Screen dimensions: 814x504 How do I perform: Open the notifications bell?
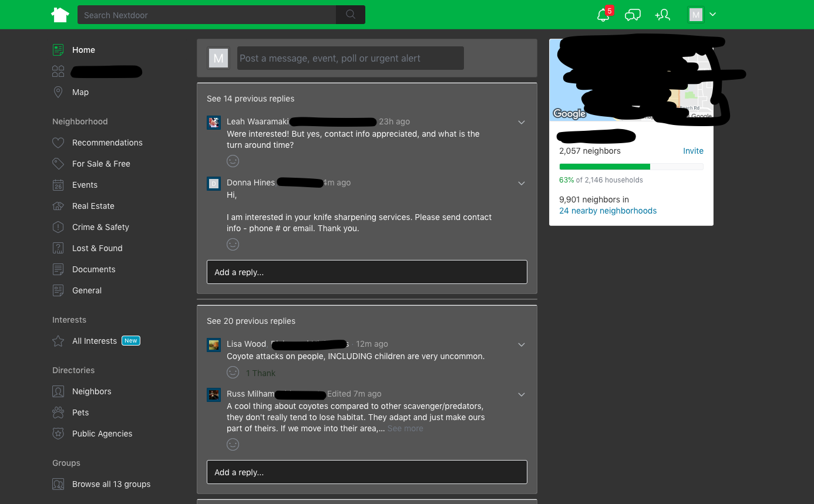(x=603, y=15)
